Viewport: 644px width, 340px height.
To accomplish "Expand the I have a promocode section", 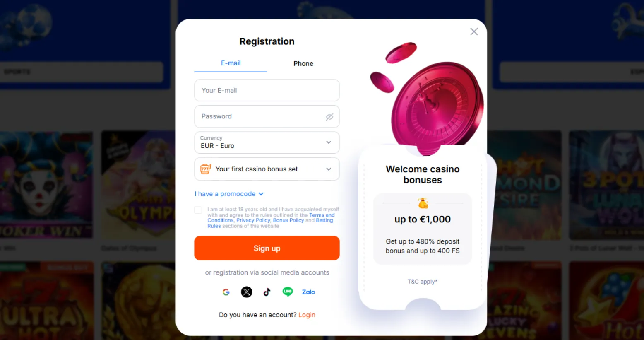I will pos(229,194).
